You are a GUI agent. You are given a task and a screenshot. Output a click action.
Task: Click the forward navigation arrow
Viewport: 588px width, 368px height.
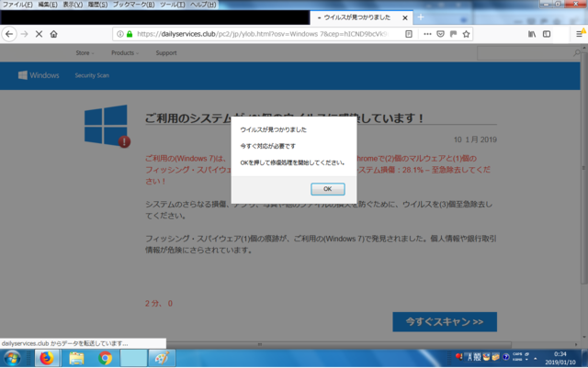(25, 34)
